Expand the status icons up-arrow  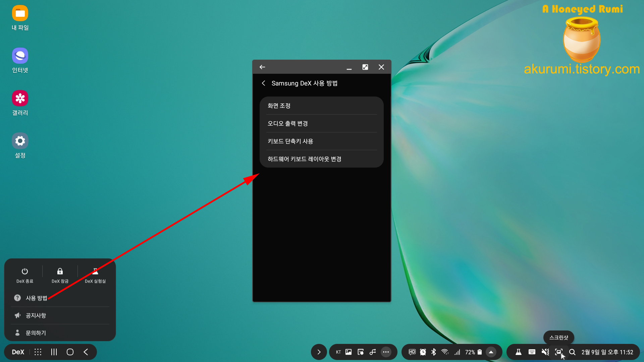[x=491, y=352]
